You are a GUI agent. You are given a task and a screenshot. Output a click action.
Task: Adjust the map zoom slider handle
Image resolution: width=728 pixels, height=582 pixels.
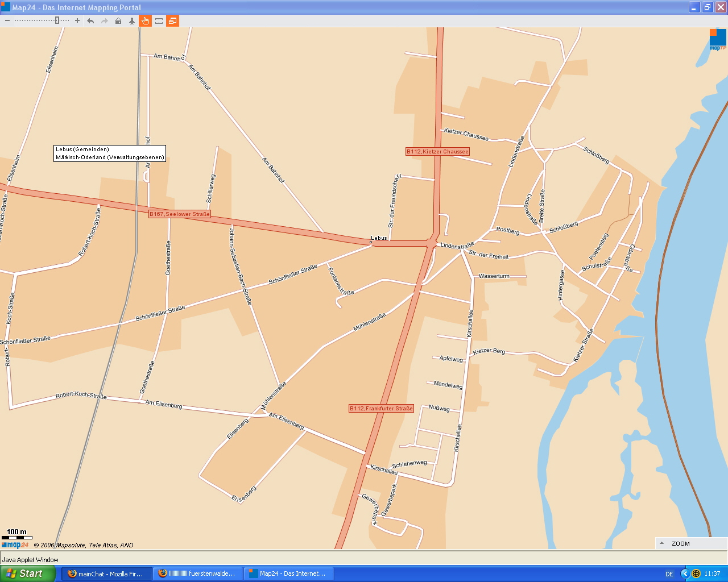coord(57,21)
